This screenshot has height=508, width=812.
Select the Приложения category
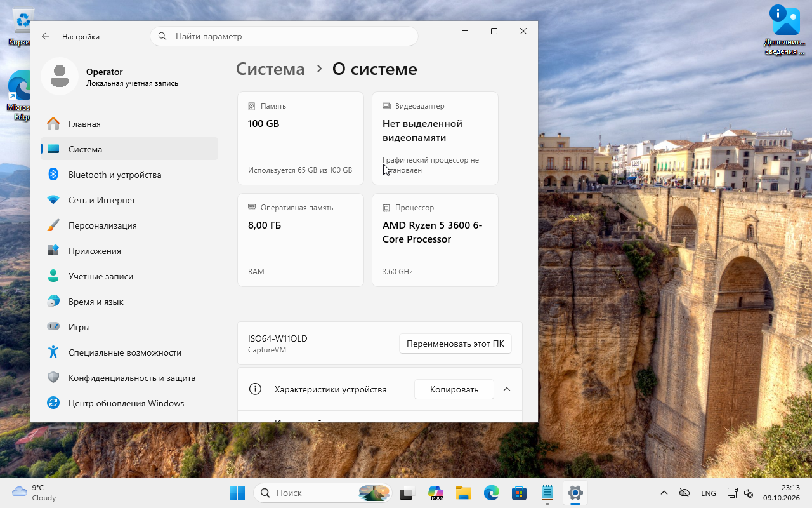[129, 251]
